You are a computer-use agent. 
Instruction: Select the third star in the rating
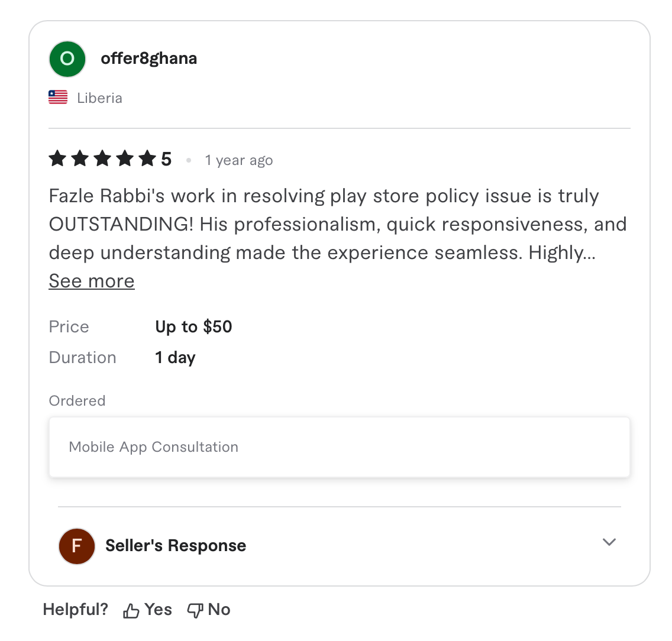pos(102,158)
